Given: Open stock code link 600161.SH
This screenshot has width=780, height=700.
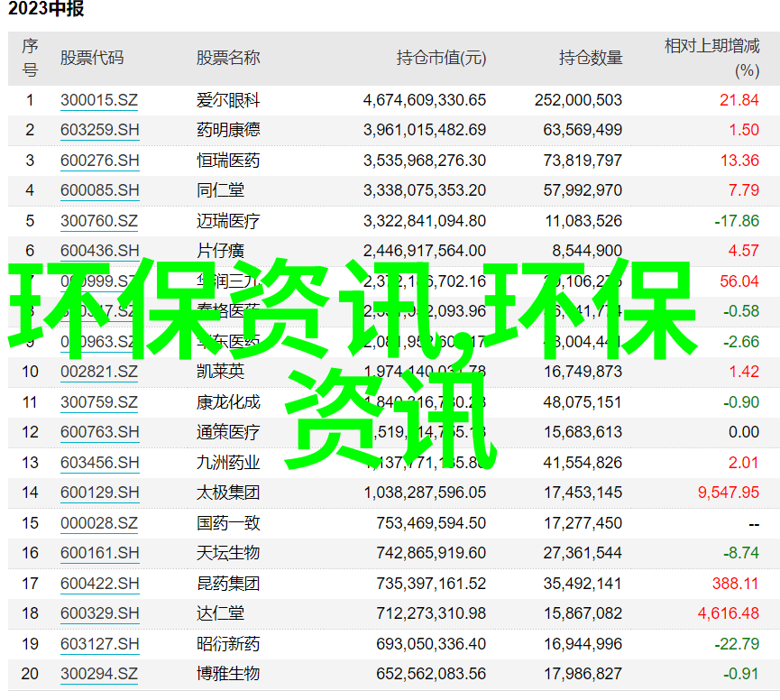Looking at the screenshot, I should 99,553.
